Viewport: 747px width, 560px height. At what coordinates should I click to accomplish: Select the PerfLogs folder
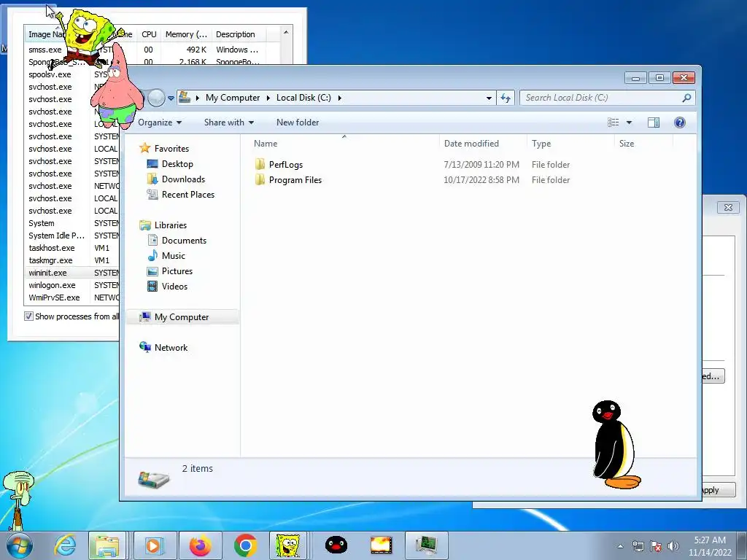[x=286, y=164]
